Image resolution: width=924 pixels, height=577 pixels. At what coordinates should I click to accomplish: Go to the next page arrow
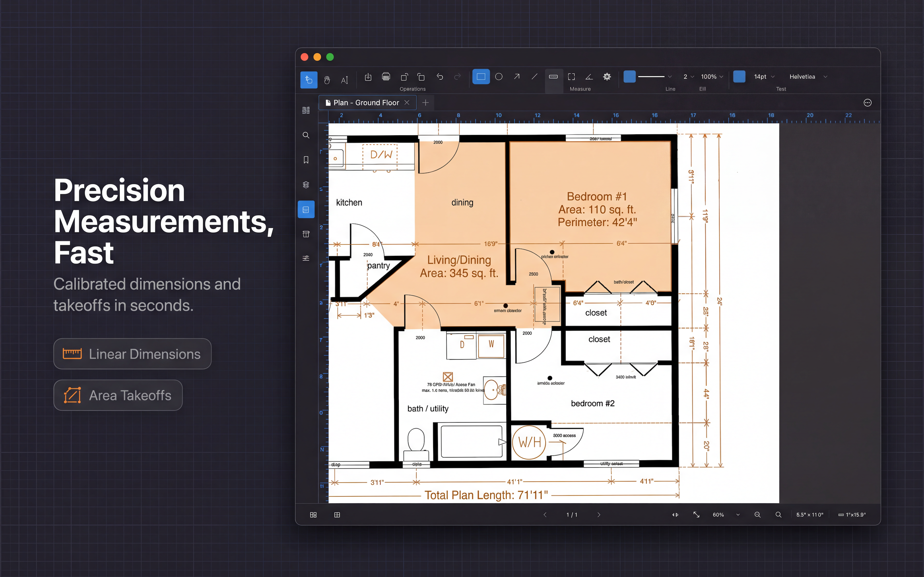[x=599, y=515]
